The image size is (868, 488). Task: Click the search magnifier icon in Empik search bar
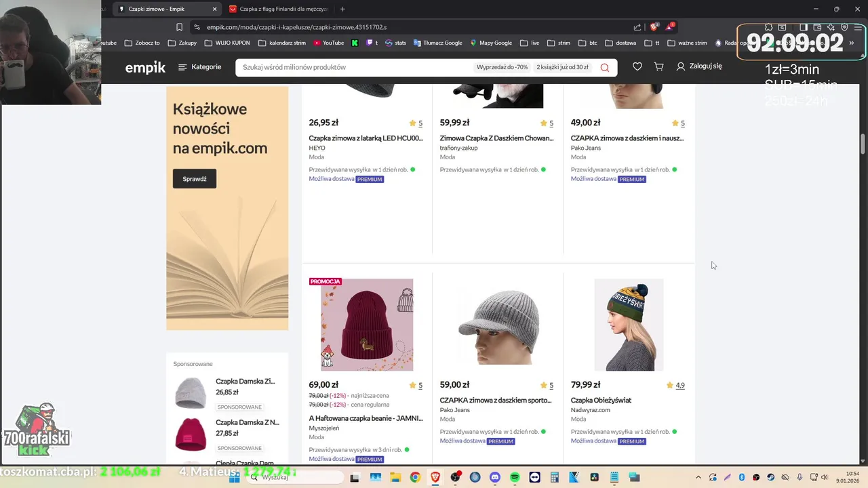[x=604, y=67]
